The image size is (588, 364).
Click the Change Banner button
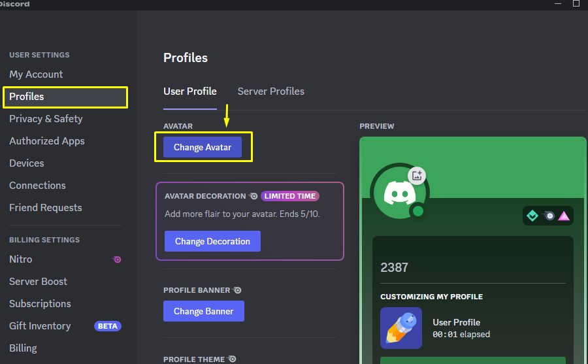[204, 311]
